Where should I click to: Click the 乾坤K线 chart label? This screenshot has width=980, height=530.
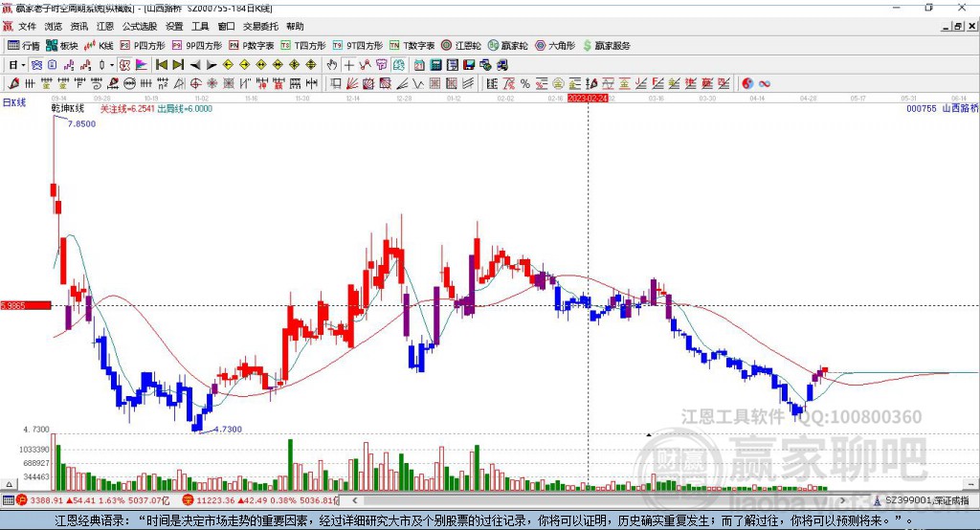click(x=68, y=109)
